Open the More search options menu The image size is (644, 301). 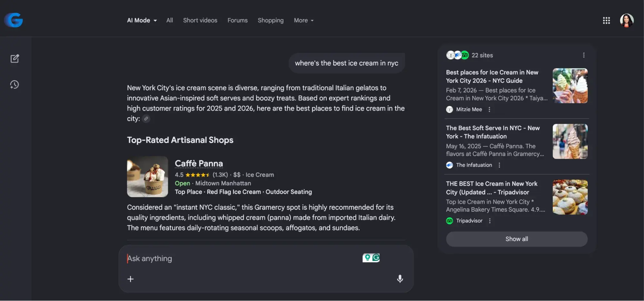click(303, 20)
